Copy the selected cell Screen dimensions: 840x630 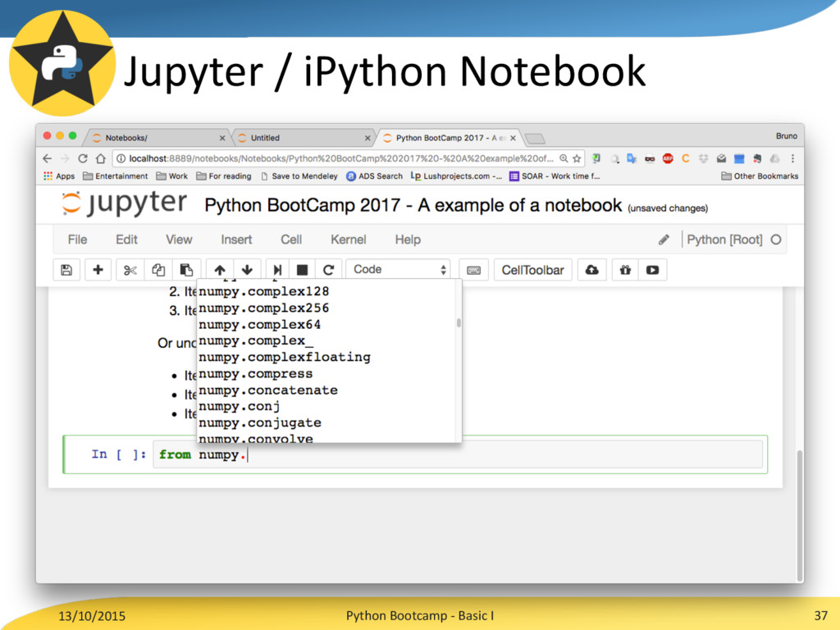point(158,270)
